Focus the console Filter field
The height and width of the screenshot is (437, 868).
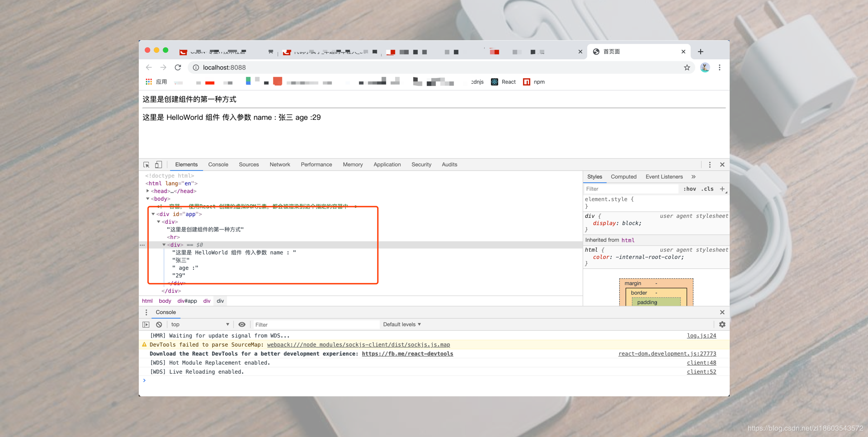pos(316,324)
